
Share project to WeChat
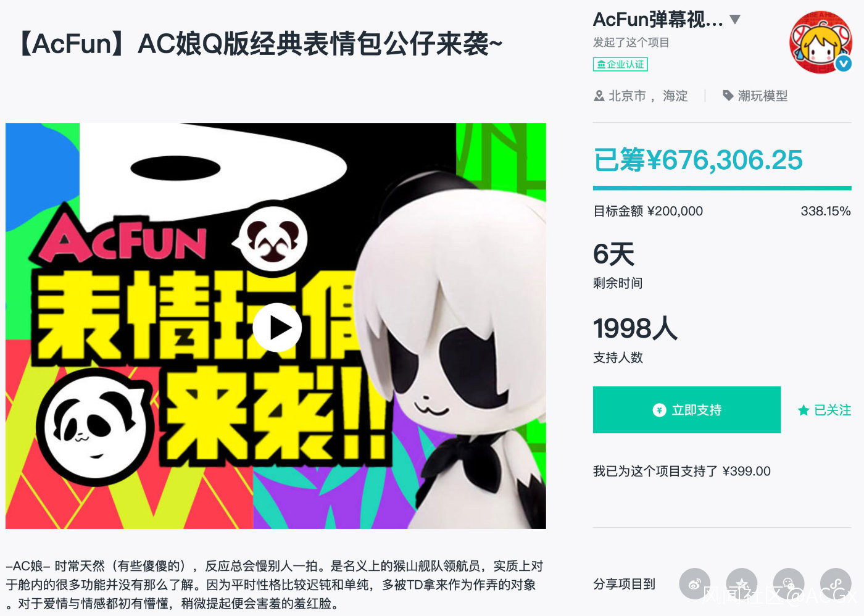click(x=789, y=584)
